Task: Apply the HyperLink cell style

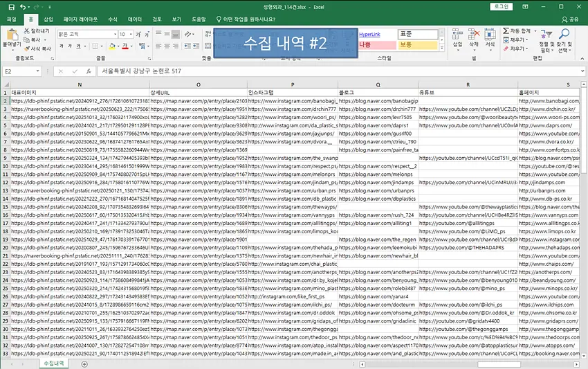Action: tap(377, 34)
